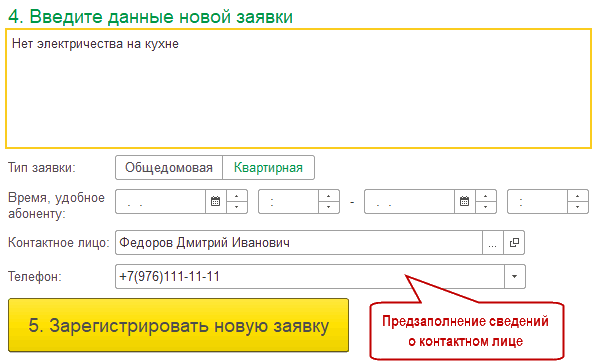Click the Контактное лицо name field
Viewport: 599px width, 363px height.
pyautogui.click(x=299, y=243)
